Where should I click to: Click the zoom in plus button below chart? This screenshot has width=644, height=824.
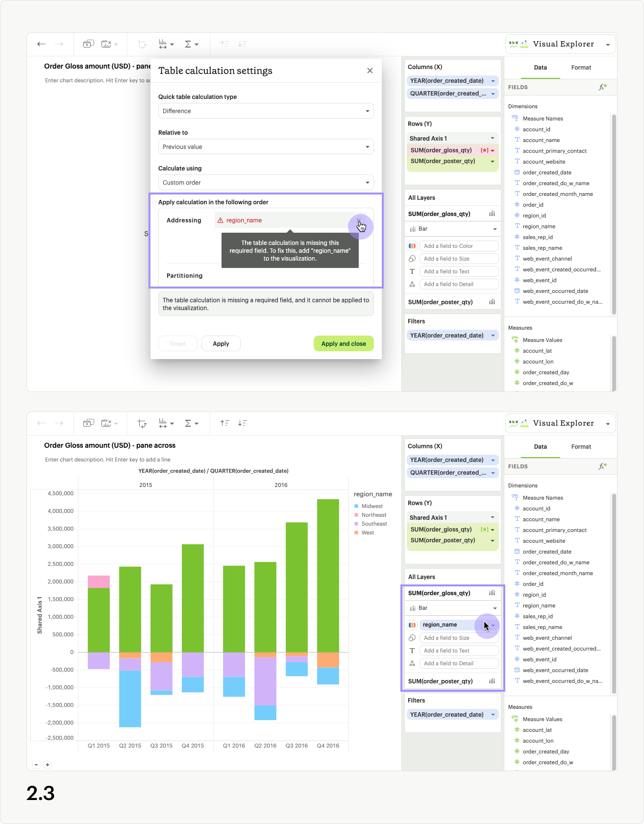(48, 765)
